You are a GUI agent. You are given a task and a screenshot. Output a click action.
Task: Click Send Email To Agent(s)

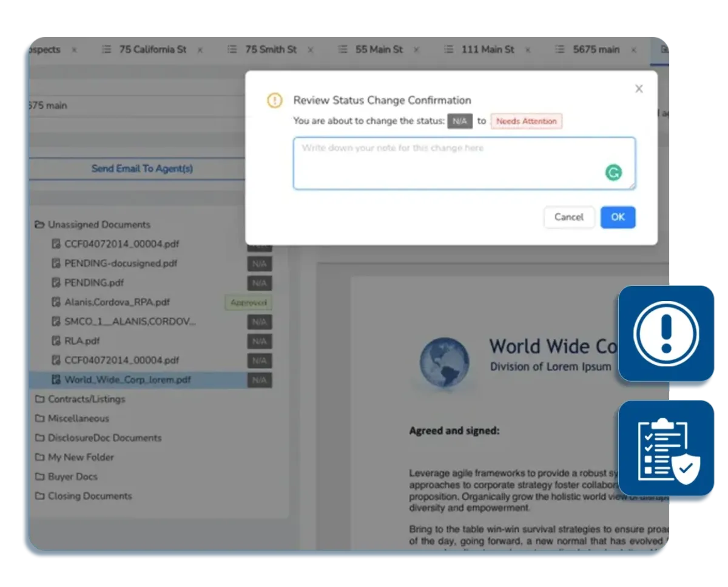pos(142,169)
